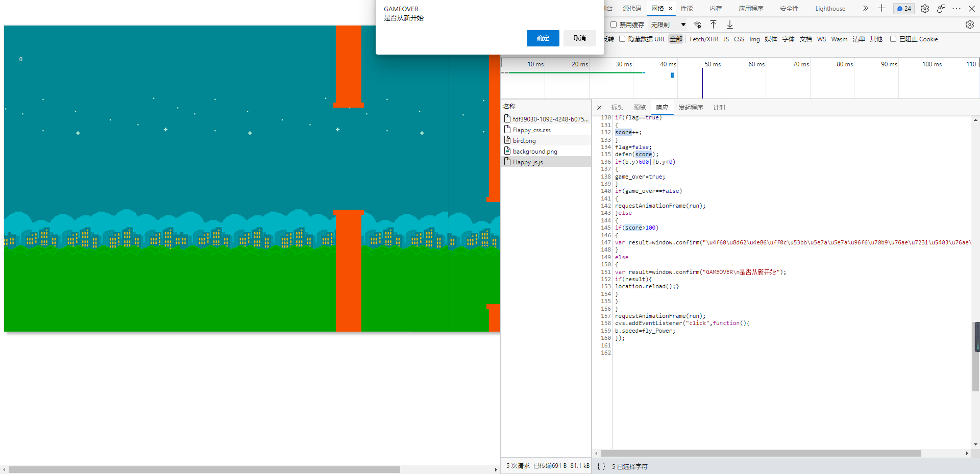Click file icon beside fdf39030 request

tap(507, 119)
